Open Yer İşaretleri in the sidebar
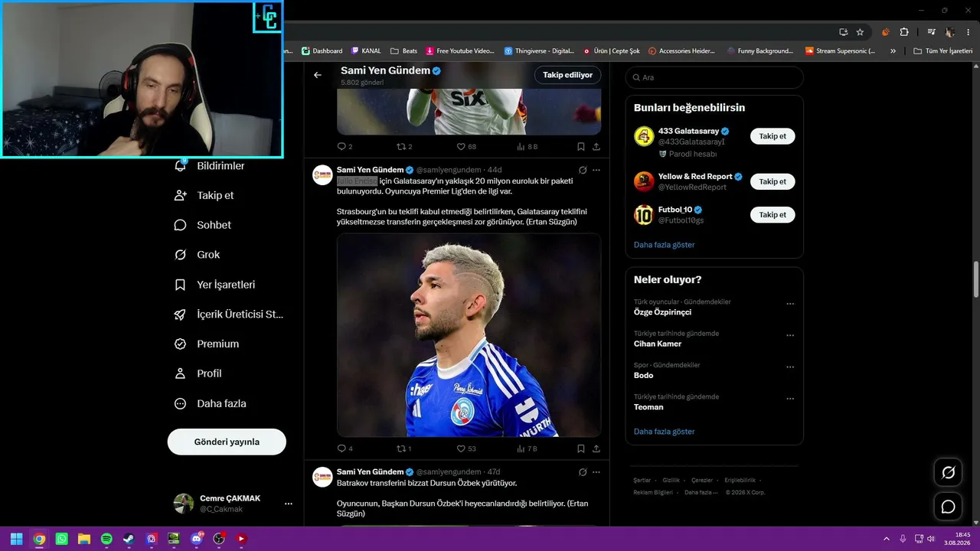 coord(215,285)
